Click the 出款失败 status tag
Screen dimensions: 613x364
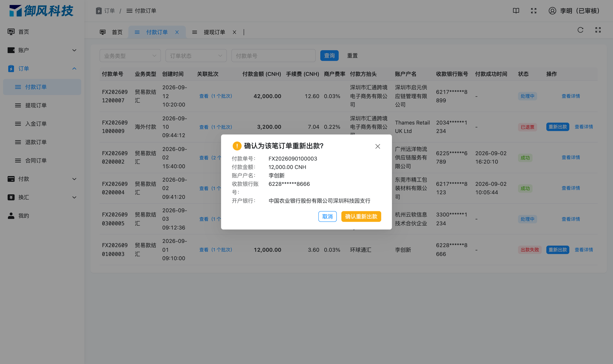[530, 250]
